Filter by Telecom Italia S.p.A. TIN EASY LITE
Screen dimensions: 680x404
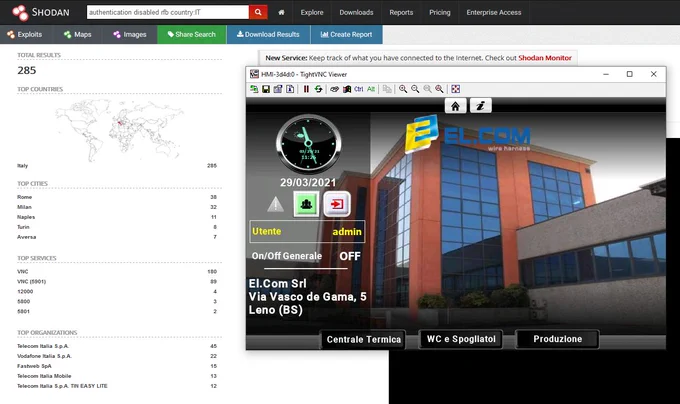click(62, 386)
